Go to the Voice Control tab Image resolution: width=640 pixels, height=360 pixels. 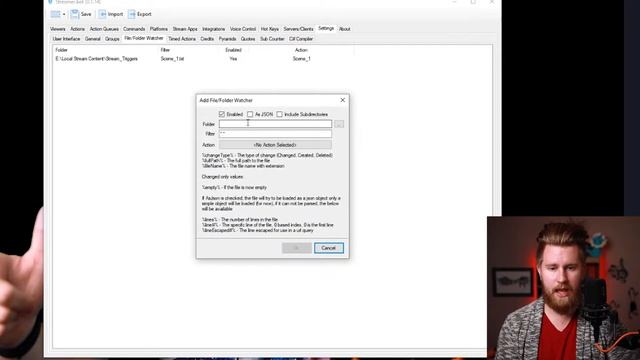pyautogui.click(x=243, y=29)
